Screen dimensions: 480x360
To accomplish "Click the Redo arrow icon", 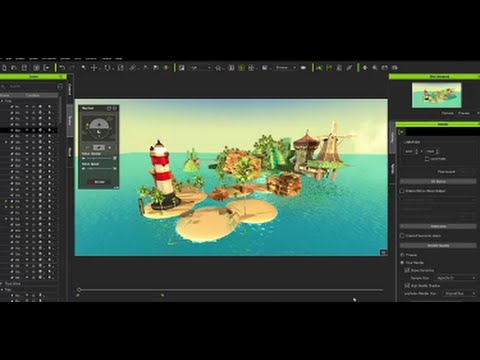I will 72,68.
